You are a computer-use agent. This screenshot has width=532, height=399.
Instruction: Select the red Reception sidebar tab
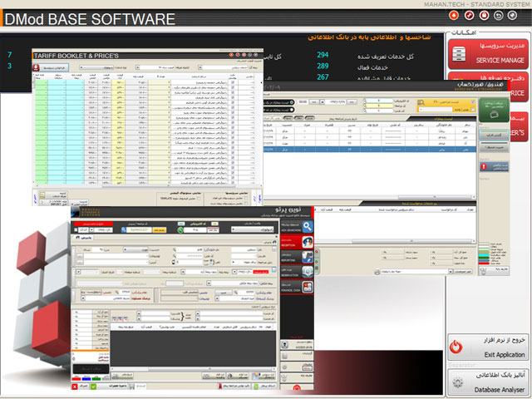(308, 244)
